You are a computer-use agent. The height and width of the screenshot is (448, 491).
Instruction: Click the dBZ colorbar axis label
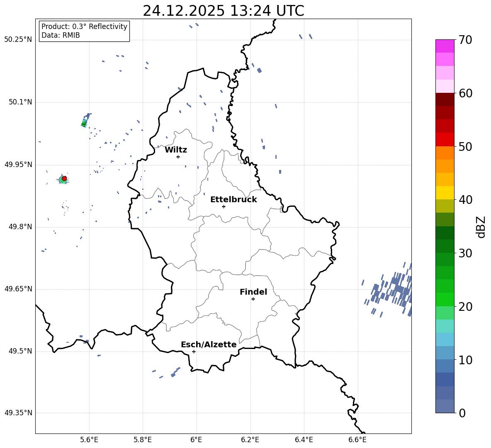481,227
